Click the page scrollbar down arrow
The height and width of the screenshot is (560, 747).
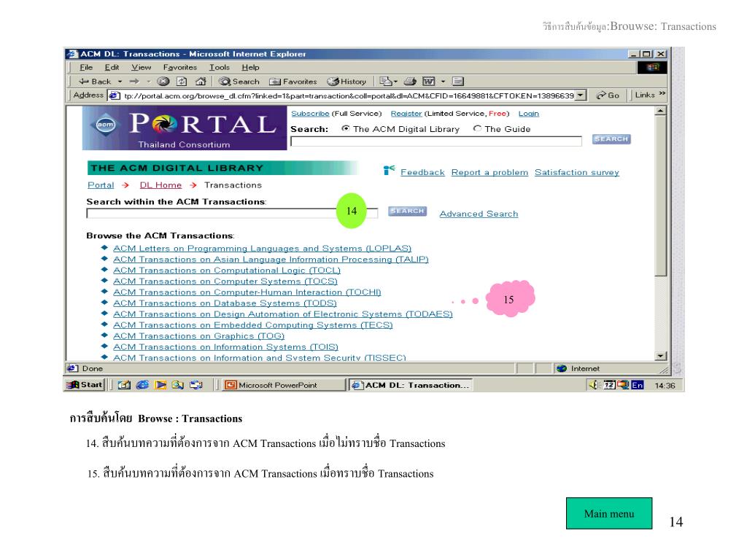coord(660,356)
